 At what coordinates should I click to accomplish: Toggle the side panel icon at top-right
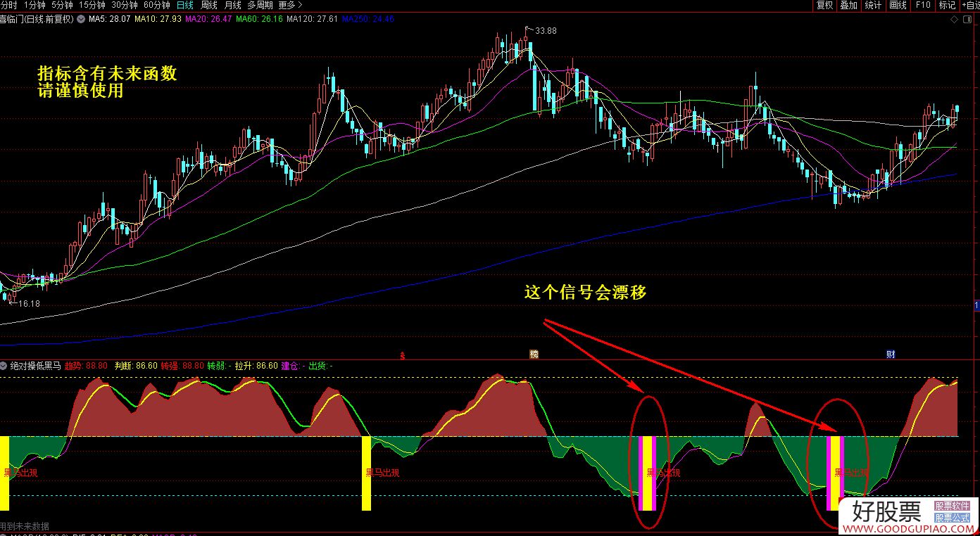[972, 18]
